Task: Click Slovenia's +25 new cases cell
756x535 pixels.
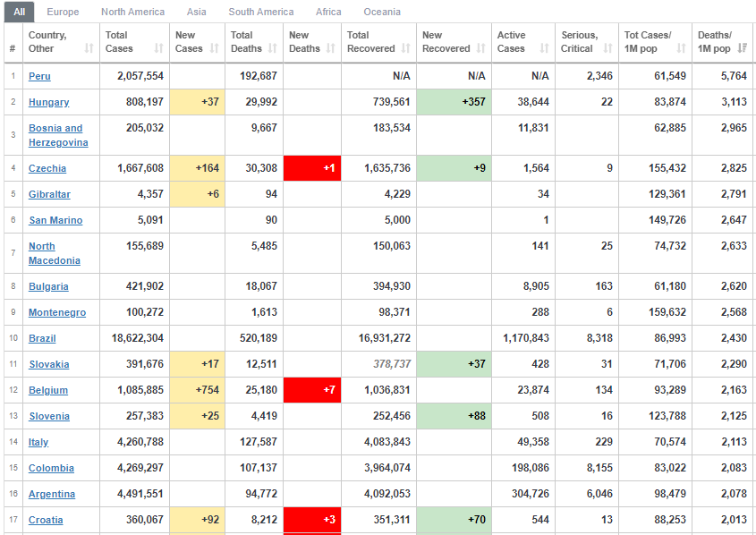Action: pyautogui.click(x=197, y=416)
